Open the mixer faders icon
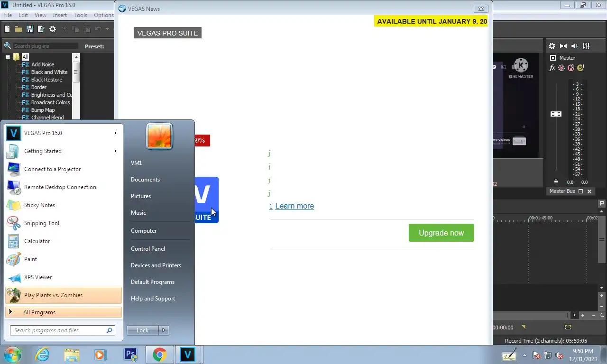The image size is (607, 364). coord(586,46)
